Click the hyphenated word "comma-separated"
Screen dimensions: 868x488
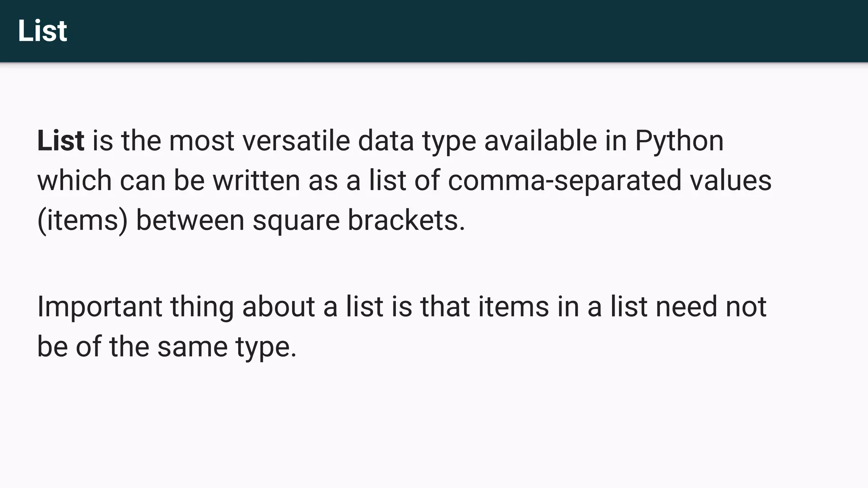564,180
